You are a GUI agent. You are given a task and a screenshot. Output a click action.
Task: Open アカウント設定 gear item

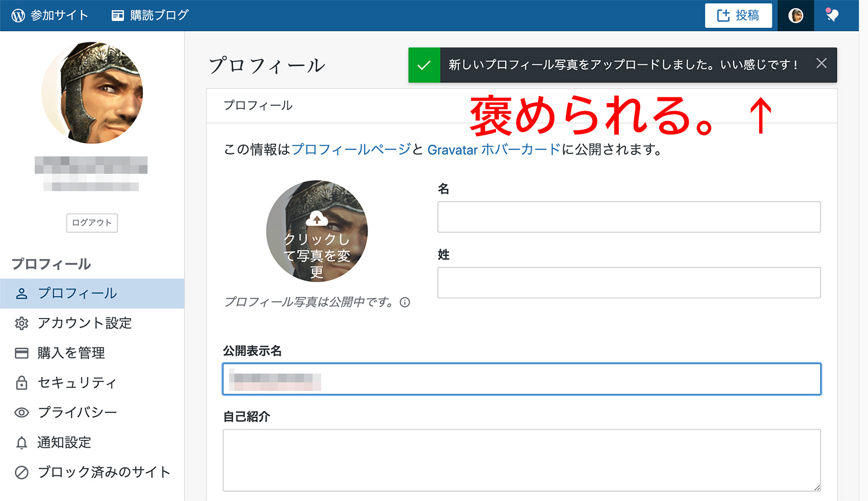point(84,323)
